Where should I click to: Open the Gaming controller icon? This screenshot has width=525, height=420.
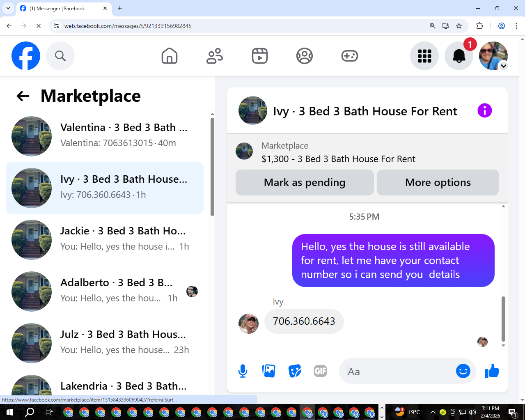[x=350, y=56]
